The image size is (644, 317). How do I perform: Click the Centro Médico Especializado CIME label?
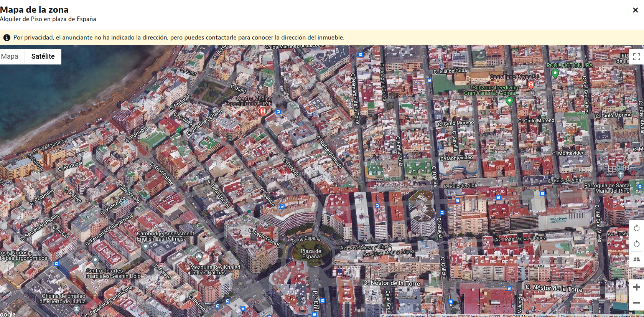pyautogui.click(x=249, y=101)
